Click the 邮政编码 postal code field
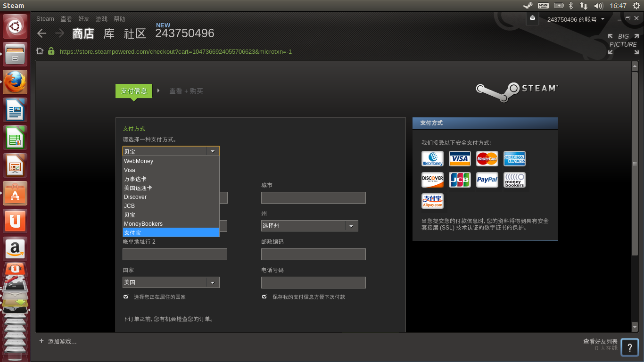 (314, 255)
